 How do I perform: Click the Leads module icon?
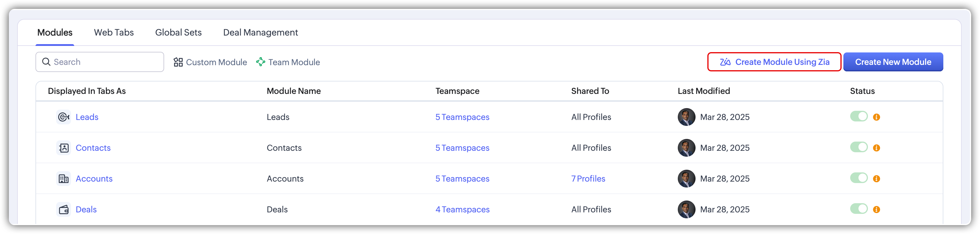(64, 117)
